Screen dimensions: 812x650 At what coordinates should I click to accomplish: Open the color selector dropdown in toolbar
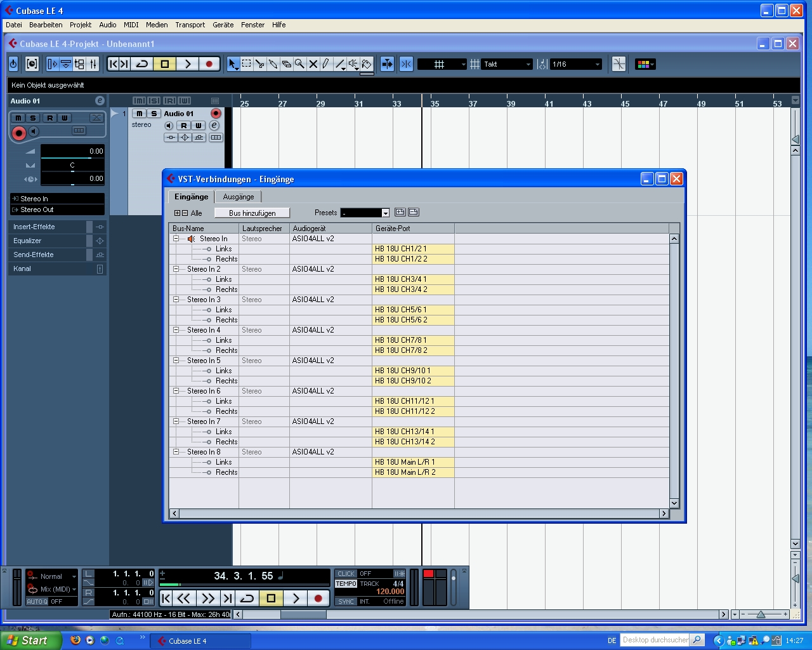[645, 64]
